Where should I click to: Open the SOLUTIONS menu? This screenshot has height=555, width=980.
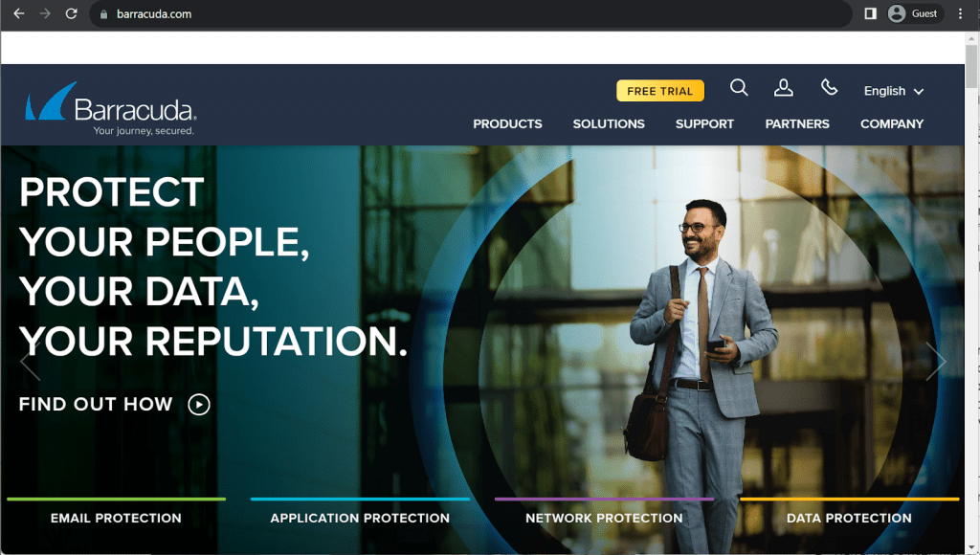609,123
